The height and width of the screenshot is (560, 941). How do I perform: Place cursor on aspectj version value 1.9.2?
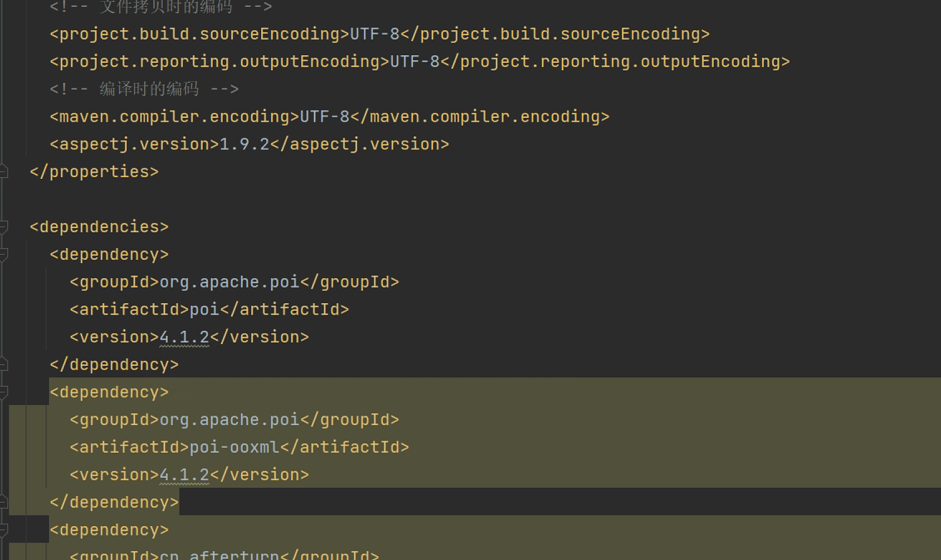[x=244, y=144]
